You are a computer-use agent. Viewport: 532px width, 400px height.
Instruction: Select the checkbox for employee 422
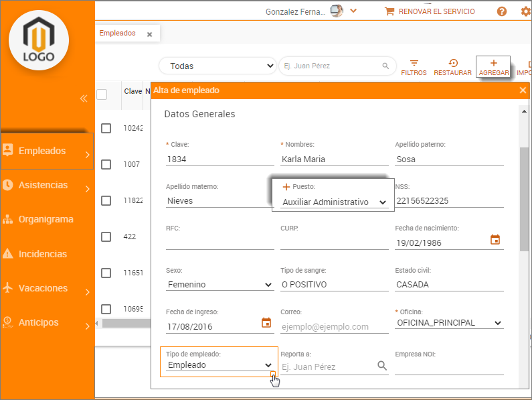(106, 237)
